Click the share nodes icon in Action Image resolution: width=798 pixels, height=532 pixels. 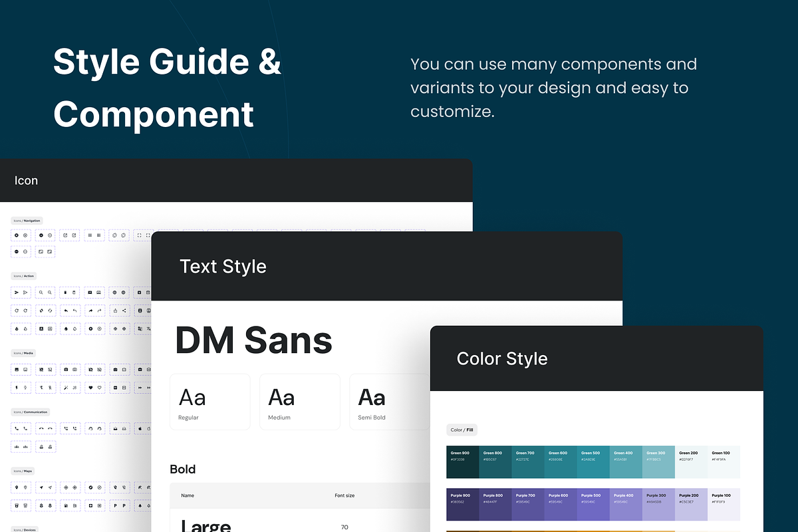[x=124, y=311]
